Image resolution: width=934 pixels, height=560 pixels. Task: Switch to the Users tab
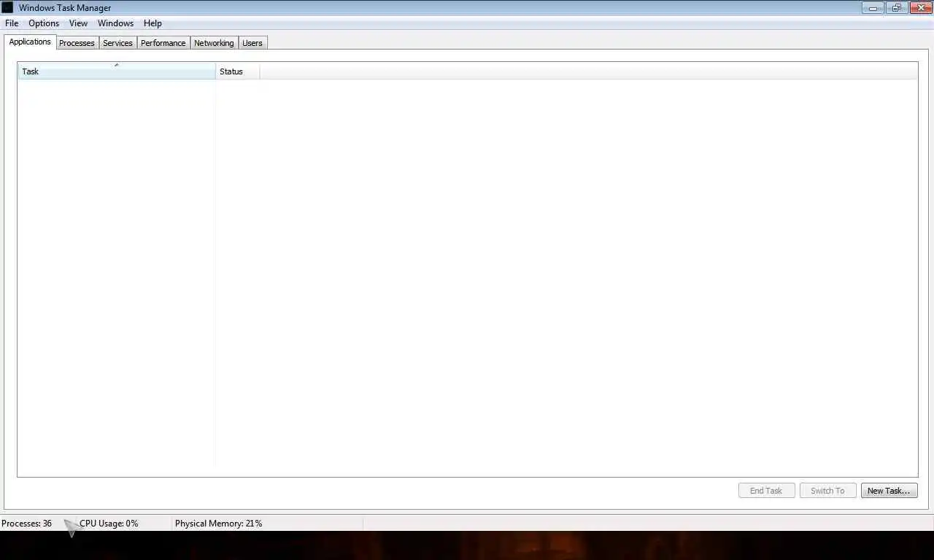[252, 43]
